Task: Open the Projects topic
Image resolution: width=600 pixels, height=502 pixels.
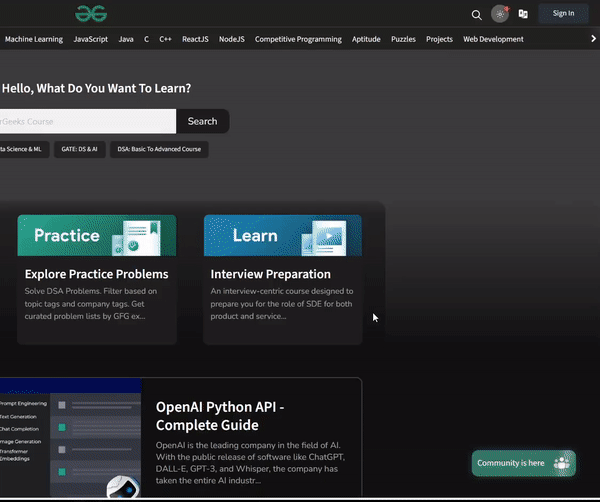Action: click(439, 39)
